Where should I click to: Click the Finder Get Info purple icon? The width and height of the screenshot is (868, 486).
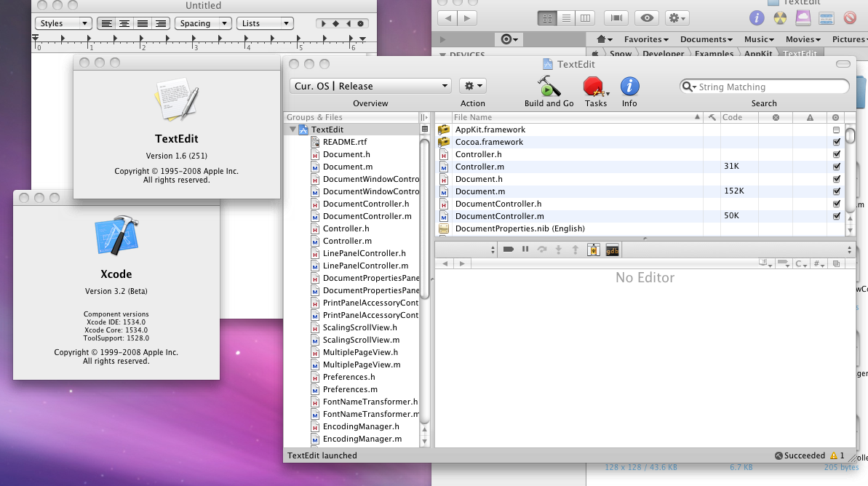coord(757,18)
